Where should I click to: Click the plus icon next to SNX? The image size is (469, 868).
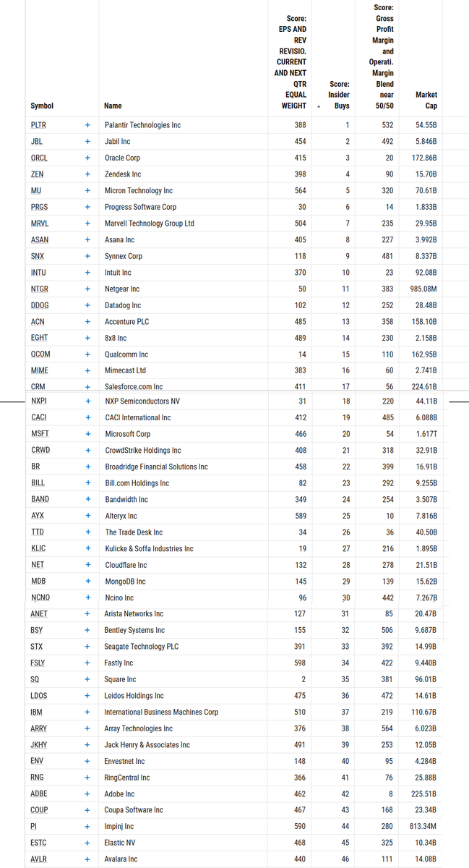pyautogui.click(x=87, y=256)
